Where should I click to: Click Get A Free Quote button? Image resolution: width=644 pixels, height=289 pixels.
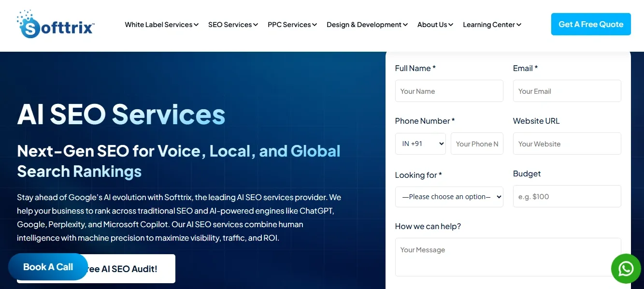(x=590, y=24)
